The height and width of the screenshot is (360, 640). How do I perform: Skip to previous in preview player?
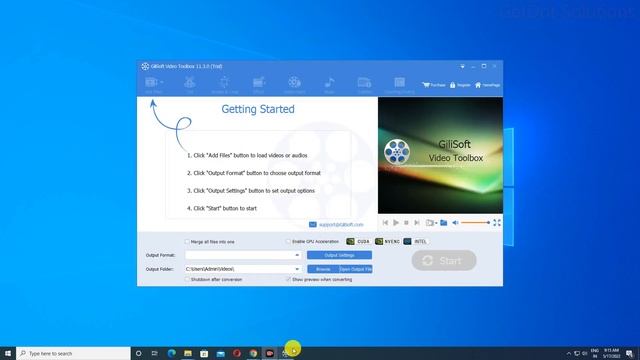(385, 222)
